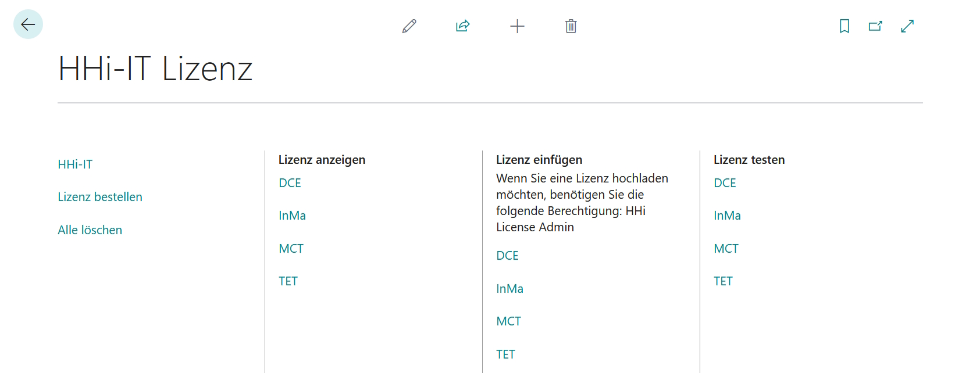Select MCT under Lizenz testen
The width and height of the screenshot is (980, 387).
point(726,248)
